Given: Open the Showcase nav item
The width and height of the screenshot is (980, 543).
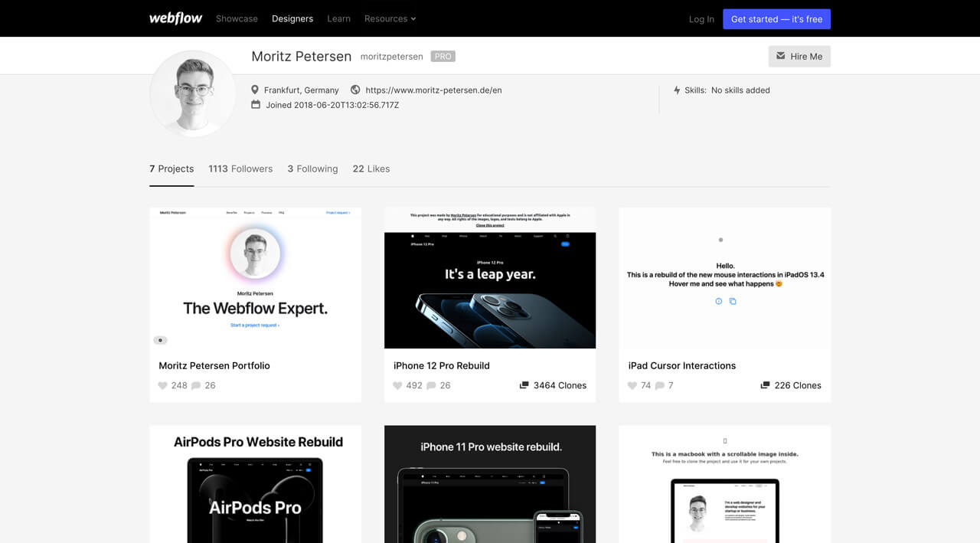Looking at the screenshot, I should (237, 18).
